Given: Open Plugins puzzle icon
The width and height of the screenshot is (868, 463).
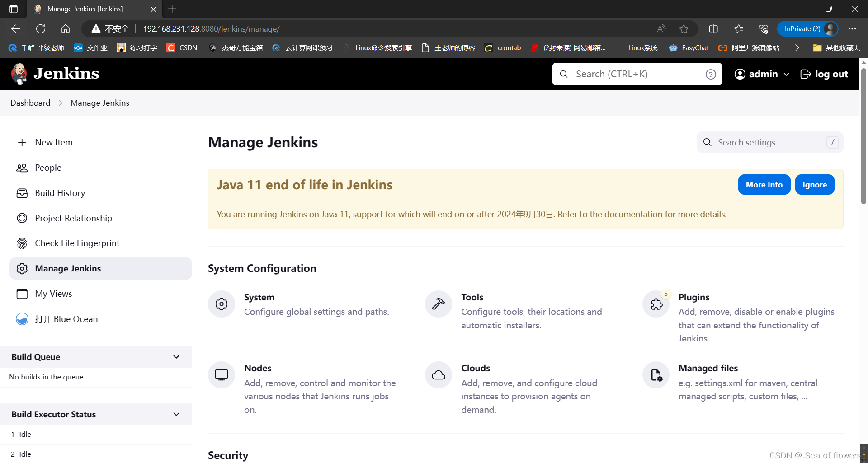Looking at the screenshot, I should tap(656, 304).
